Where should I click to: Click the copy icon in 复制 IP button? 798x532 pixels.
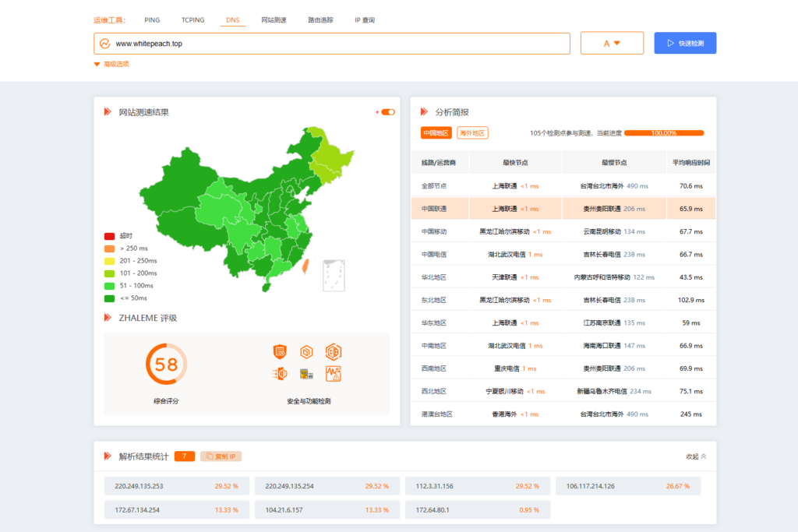[209, 456]
